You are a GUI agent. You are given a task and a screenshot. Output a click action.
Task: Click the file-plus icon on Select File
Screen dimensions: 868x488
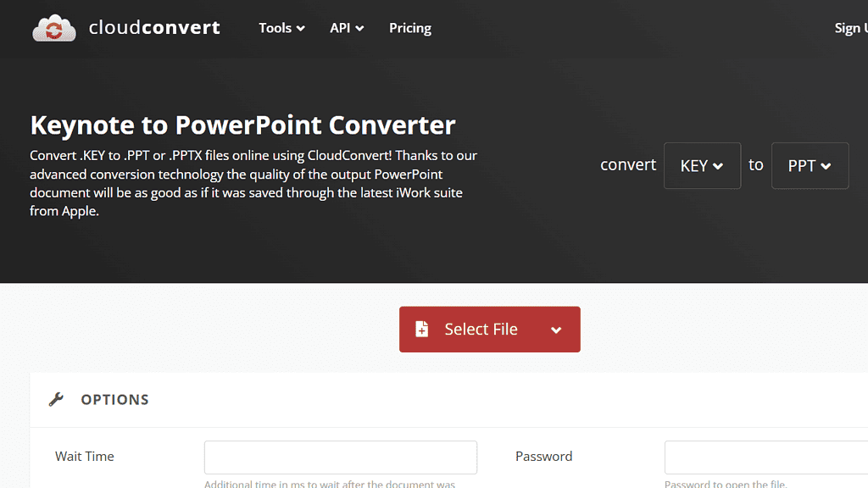(x=422, y=330)
